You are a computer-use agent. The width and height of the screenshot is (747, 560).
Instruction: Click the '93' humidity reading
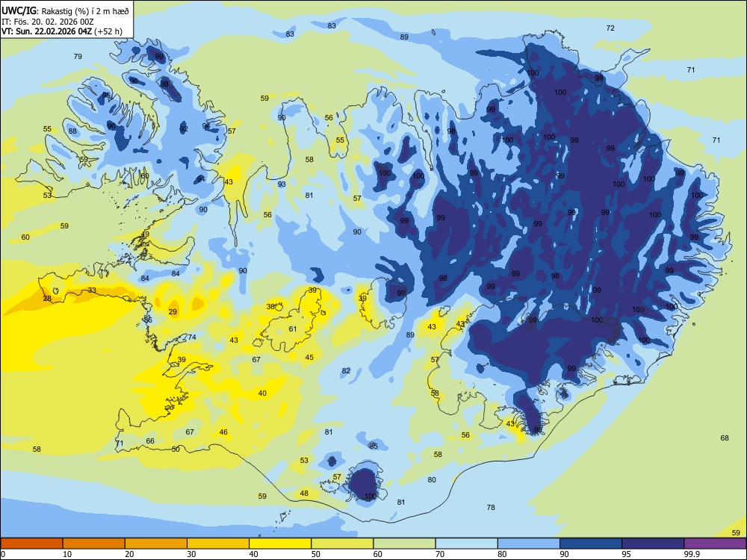pos(282,184)
